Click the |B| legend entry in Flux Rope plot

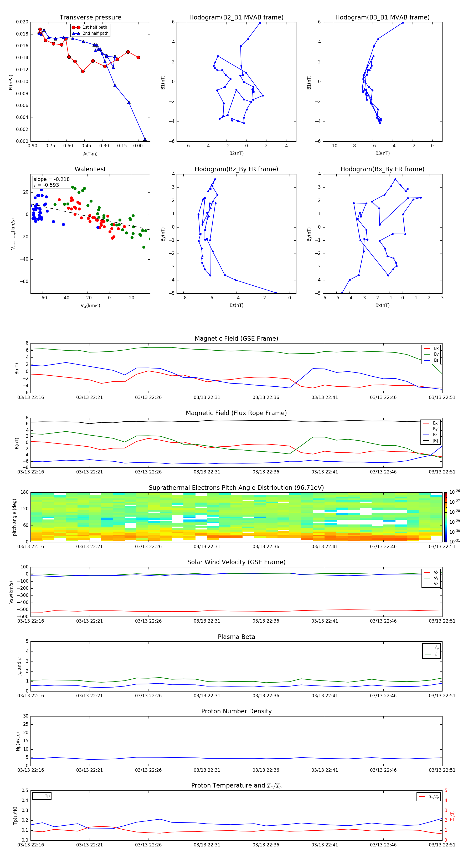tap(431, 441)
